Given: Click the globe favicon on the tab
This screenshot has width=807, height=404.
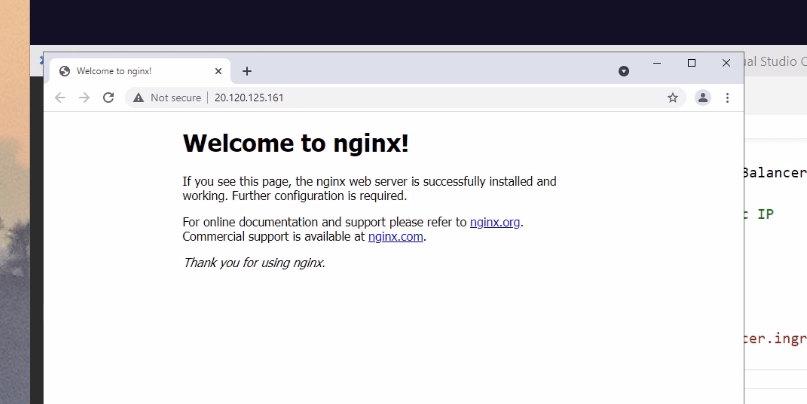Looking at the screenshot, I should 64,71.
